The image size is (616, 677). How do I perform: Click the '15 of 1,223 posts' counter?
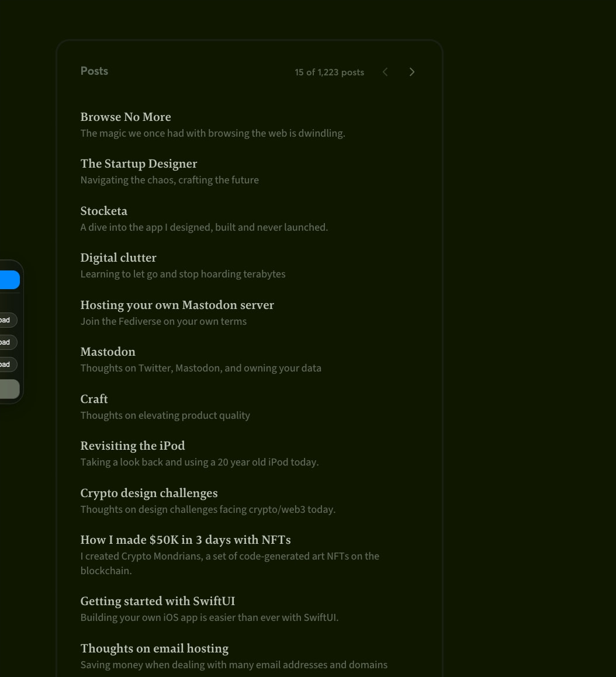coord(329,72)
